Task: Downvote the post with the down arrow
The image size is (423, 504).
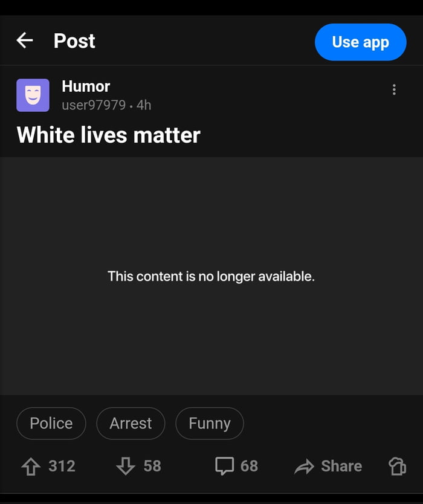Action: [x=125, y=466]
